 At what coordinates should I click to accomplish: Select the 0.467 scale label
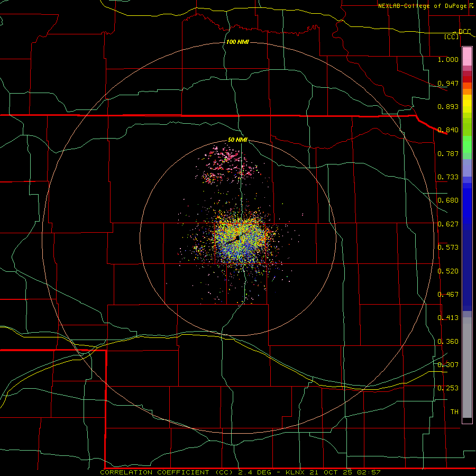[x=448, y=295]
